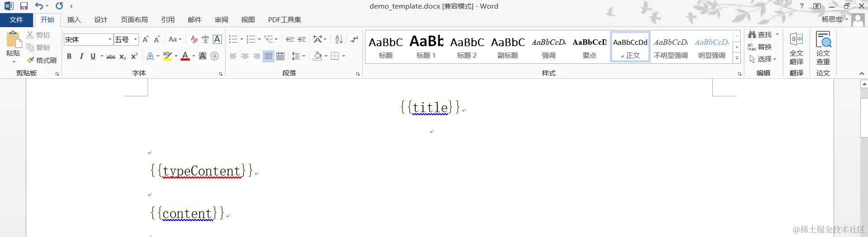Apply paragraph shading fill color
Screen dimensions: 868x237
317,56
